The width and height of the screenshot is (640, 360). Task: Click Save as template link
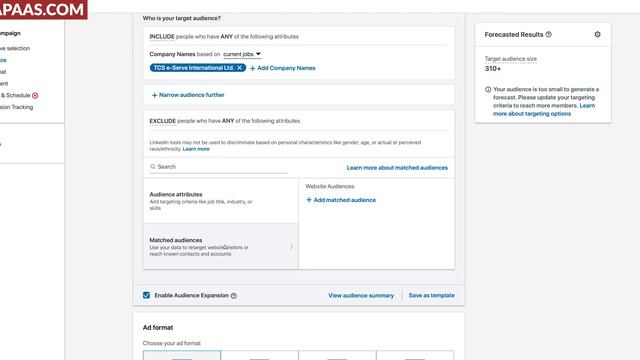pos(432,296)
